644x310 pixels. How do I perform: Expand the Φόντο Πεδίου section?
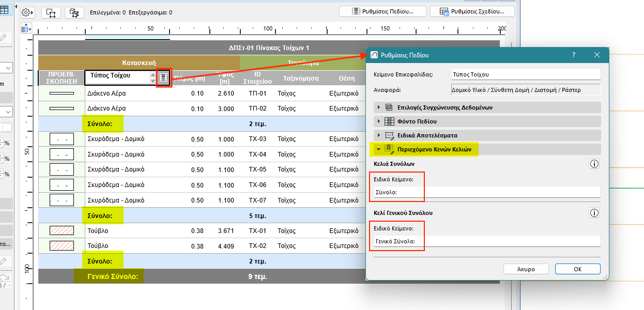click(x=487, y=121)
